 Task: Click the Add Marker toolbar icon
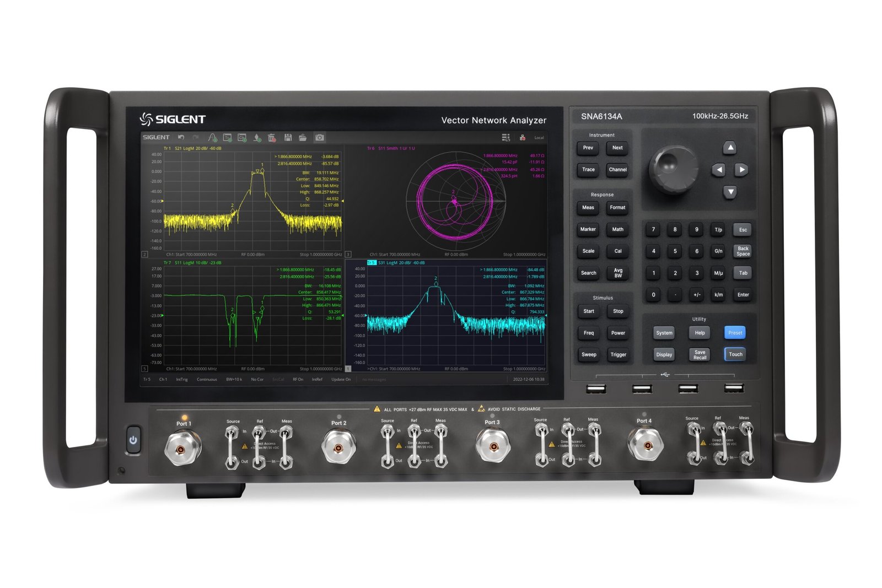[x=257, y=137]
